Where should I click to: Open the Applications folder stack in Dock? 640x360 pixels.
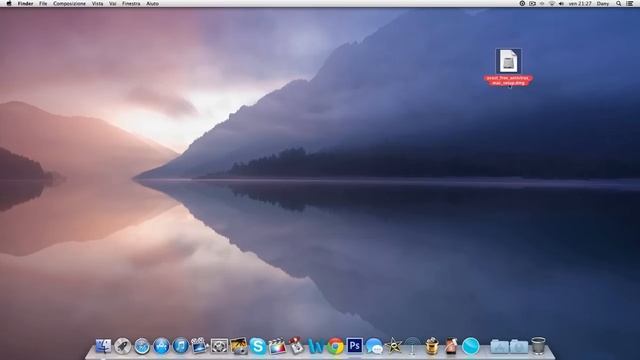coord(499,347)
